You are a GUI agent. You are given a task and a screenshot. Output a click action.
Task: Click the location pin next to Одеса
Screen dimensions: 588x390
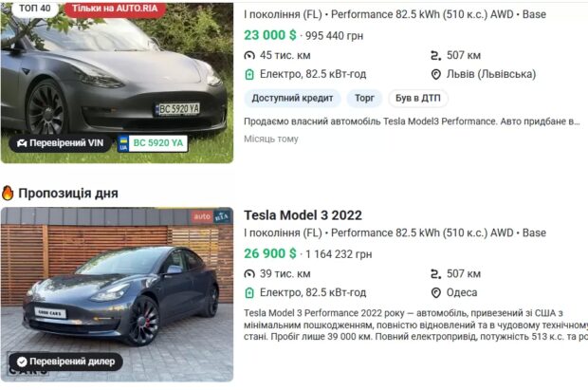click(x=435, y=293)
